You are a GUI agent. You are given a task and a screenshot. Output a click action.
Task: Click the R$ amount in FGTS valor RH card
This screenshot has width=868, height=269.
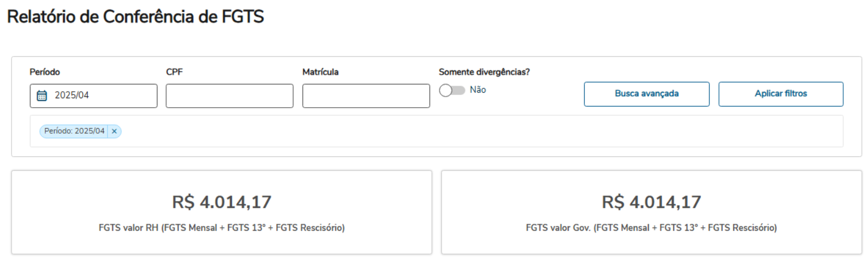[221, 202]
